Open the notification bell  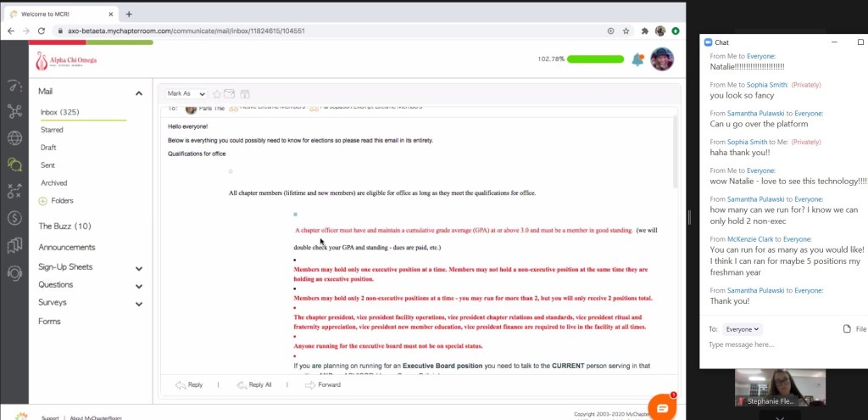(637, 59)
